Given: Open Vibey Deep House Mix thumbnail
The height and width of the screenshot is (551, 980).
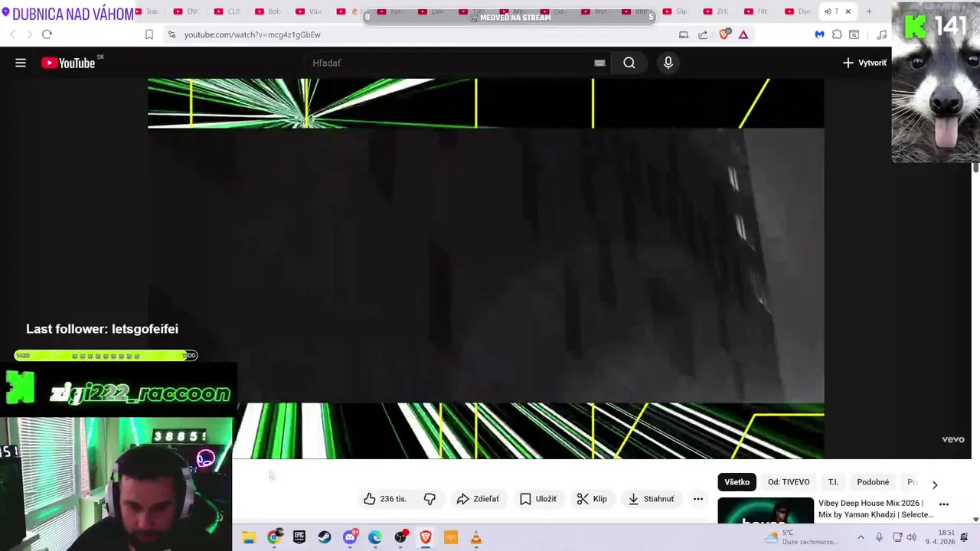Looking at the screenshot, I should pyautogui.click(x=766, y=510).
